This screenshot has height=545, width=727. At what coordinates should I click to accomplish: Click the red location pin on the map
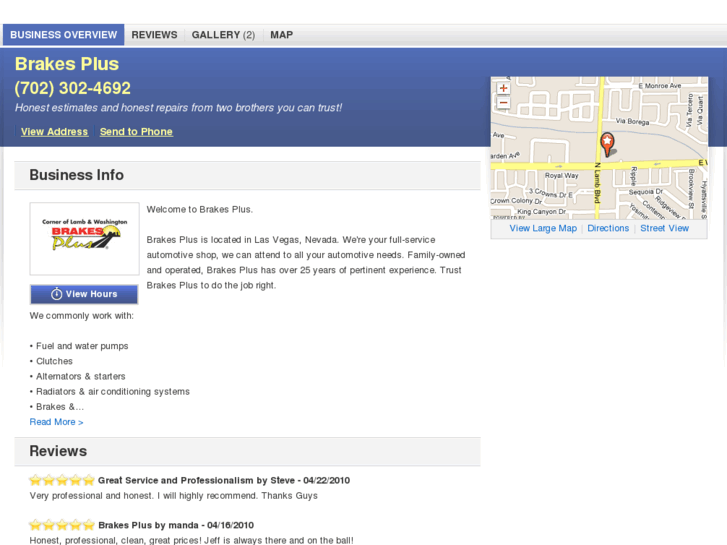(607, 144)
